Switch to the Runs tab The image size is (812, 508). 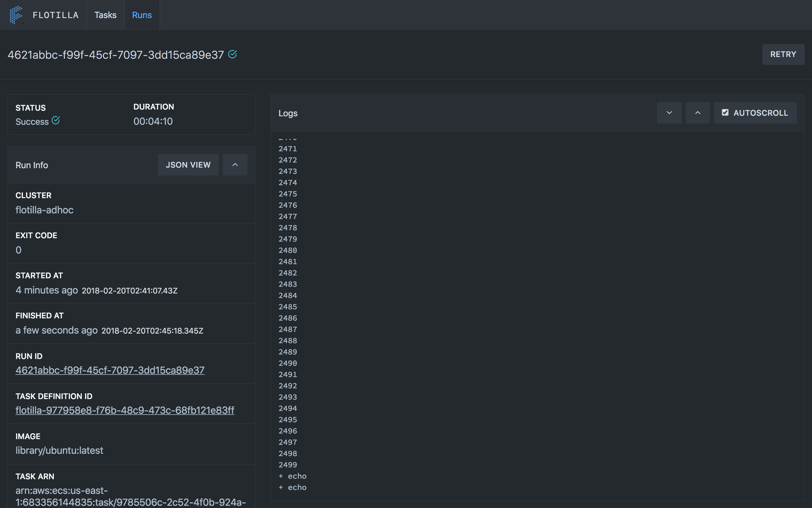coord(142,15)
